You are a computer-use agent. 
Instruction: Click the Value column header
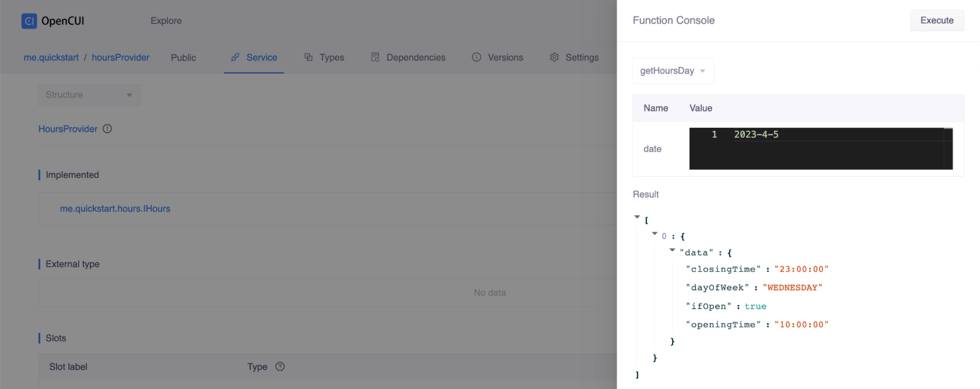[701, 108]
